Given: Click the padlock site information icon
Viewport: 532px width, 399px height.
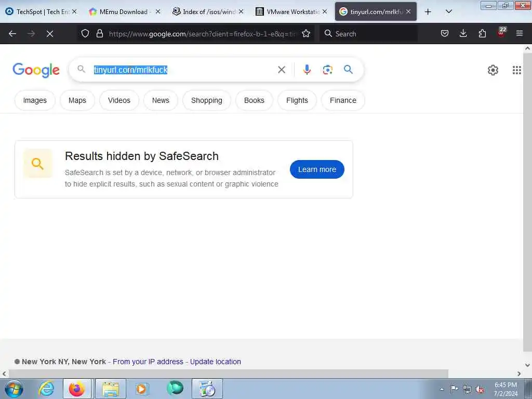Looking at the screenshot, I should 99,33.
